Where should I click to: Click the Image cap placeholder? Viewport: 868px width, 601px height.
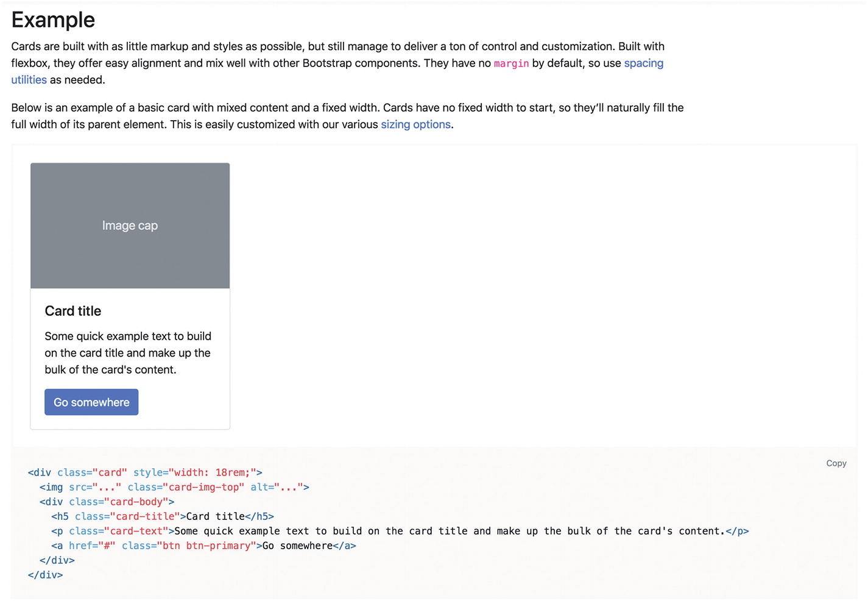pyautogui.click(x=130, y=226)
